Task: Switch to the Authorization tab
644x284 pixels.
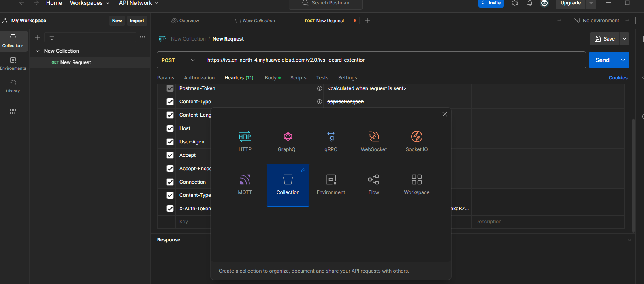Action: click(x=199, y=78)
